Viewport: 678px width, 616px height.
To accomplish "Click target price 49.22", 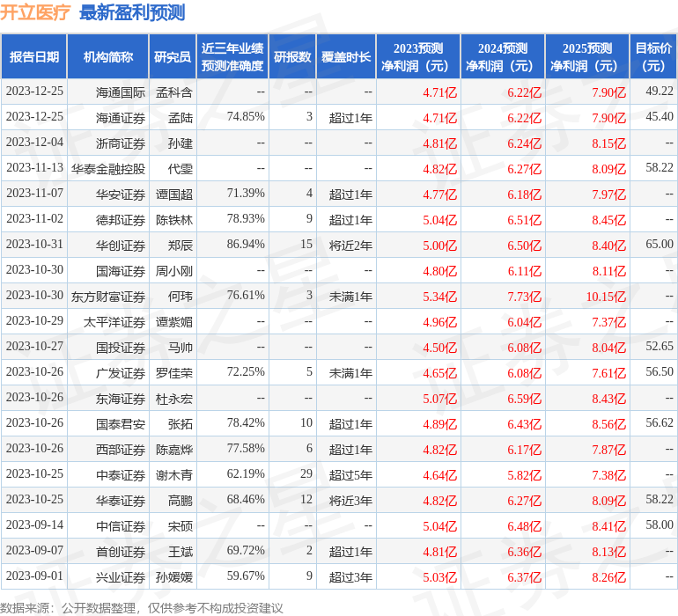I will (660, 91).
